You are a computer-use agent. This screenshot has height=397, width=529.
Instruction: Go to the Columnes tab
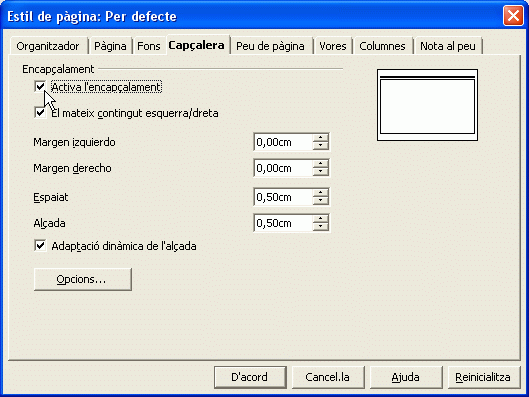[x=382, y=46]
